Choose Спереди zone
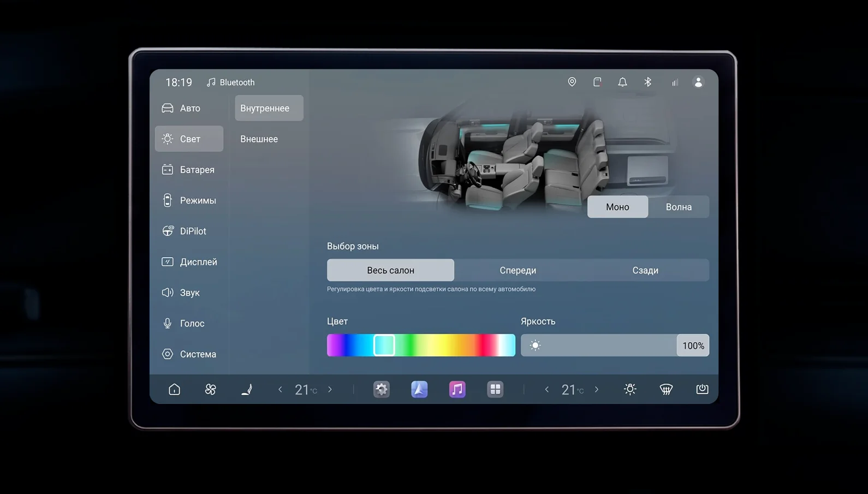The image size is (868, 494). pos(518,270)
